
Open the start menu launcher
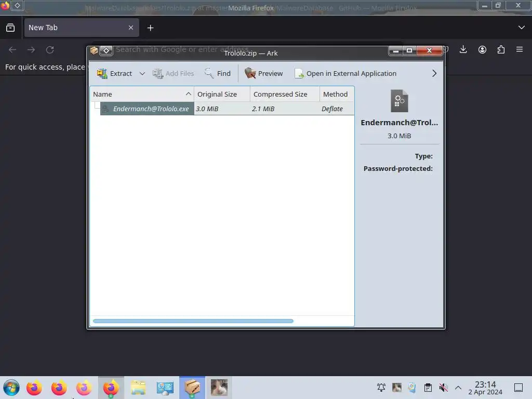coord(11,388)
